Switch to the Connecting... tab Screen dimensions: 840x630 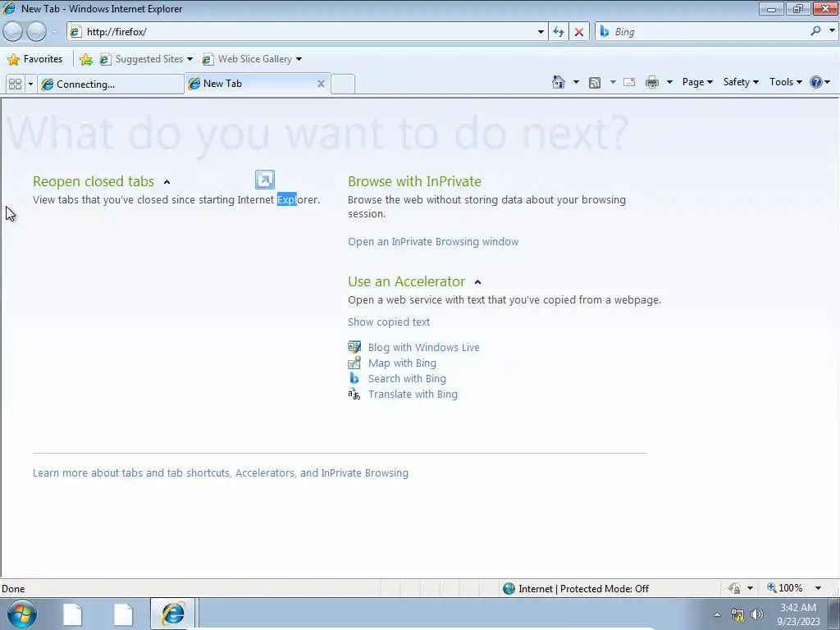[x=111, y=84]
